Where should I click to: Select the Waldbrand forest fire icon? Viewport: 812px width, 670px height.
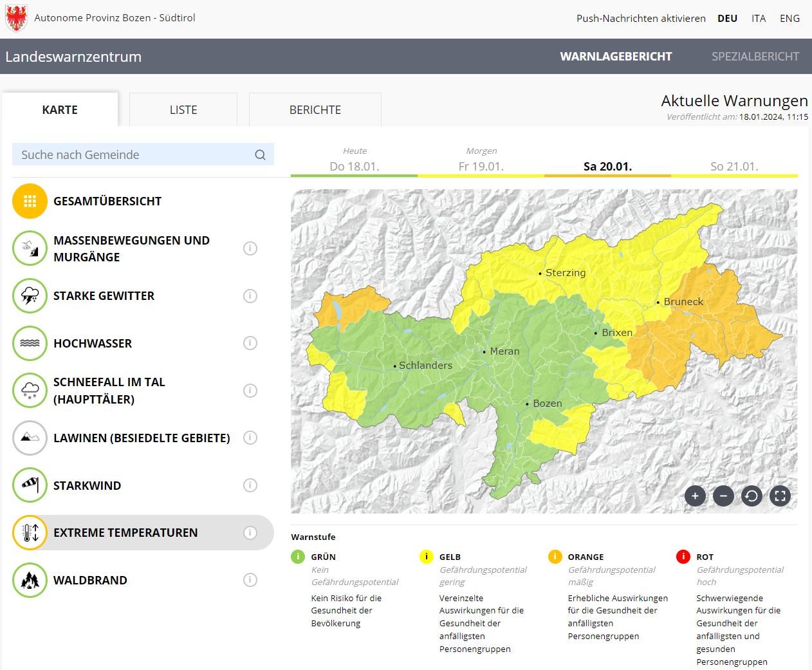(30, 580)
